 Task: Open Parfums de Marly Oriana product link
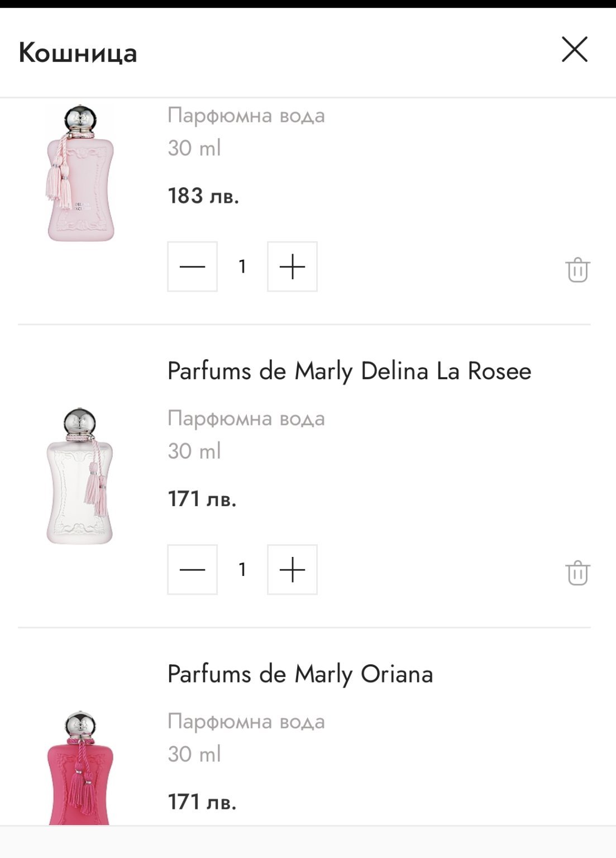tap(300, 674)
